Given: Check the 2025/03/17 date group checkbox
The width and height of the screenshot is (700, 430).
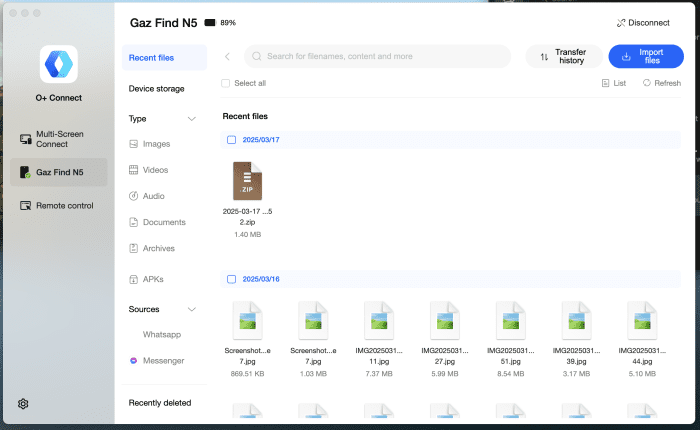Looking at the screenshot, I should pyautogui.click(x=231, y=140).
